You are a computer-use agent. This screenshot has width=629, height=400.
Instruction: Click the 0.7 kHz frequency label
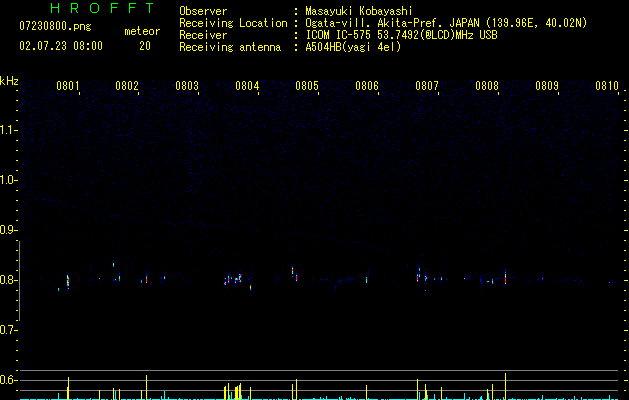click(8, 330)
